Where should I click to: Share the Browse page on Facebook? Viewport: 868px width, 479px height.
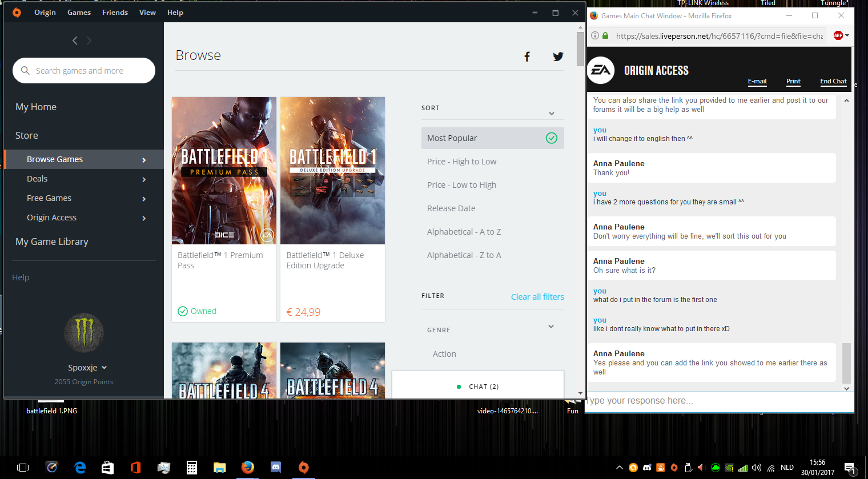pyautogui.click(x=527, y=56)
